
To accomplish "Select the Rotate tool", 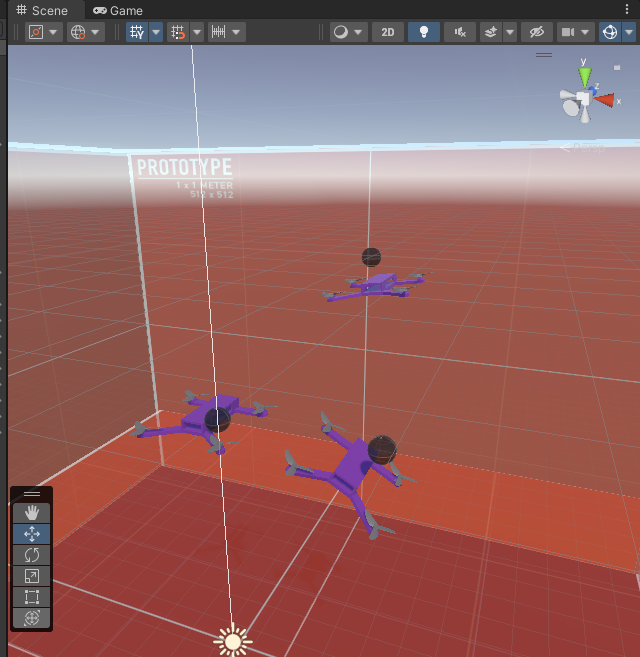I will (x=32, y=555).
